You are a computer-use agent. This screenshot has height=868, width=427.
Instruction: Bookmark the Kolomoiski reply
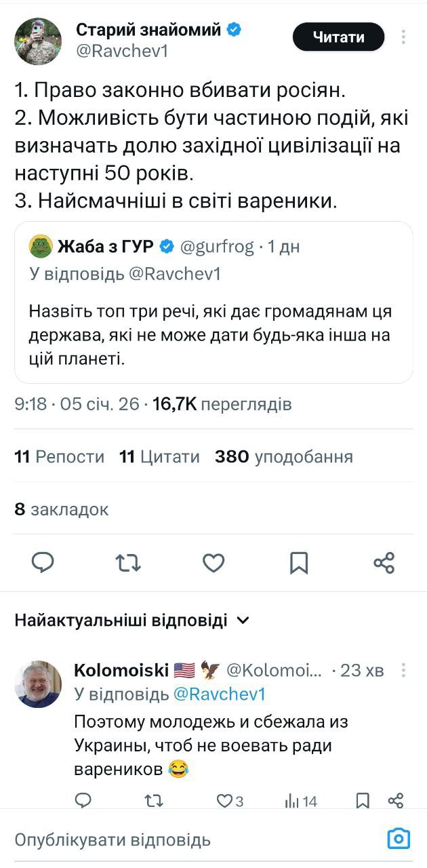click(363, 801)
